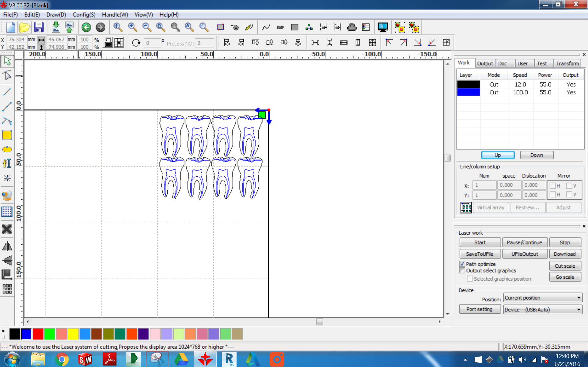Image resolution: width=588 pixels, height=367 pixels.
Task: Pick the text tool
Action: [x=7, y=163]
